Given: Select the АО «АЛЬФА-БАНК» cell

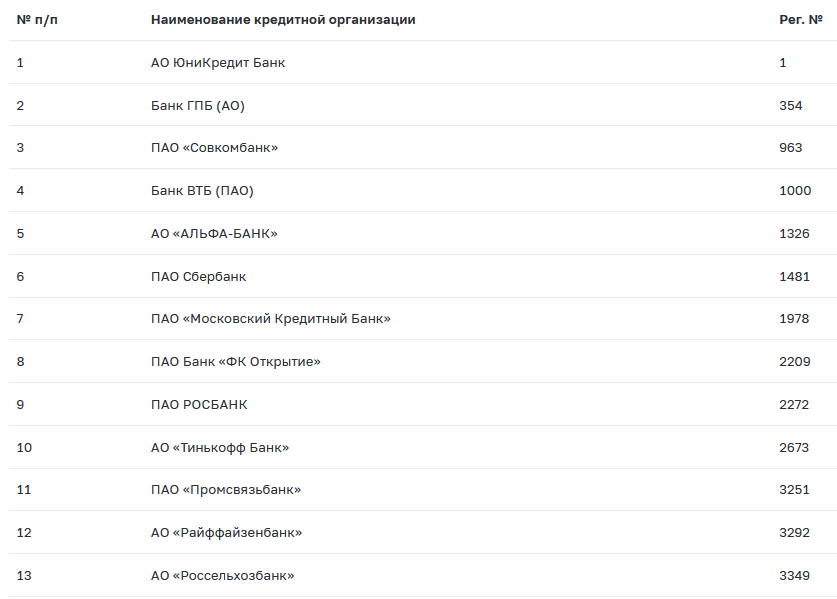Looking at the screenshot, I should click(214, 234).
